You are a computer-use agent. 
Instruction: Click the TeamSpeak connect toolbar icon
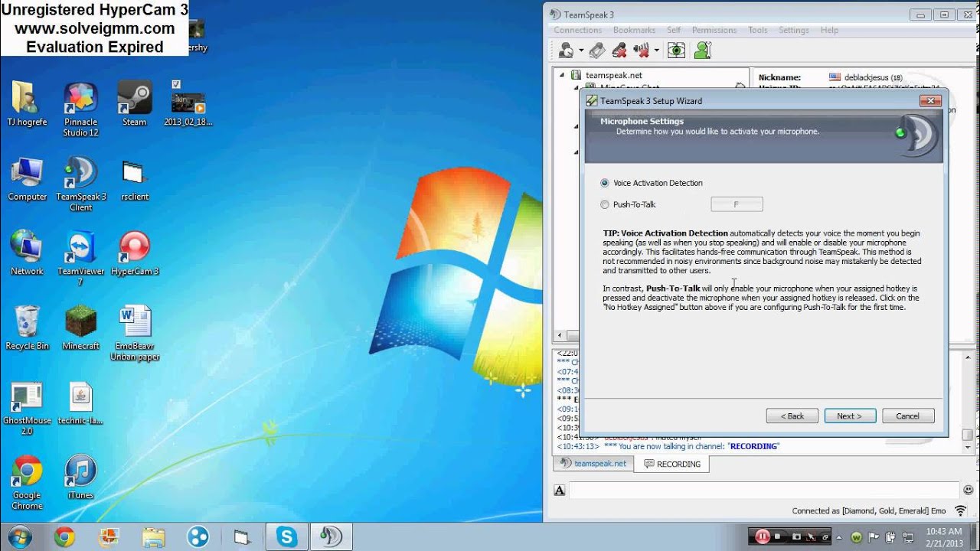point(567,51)
